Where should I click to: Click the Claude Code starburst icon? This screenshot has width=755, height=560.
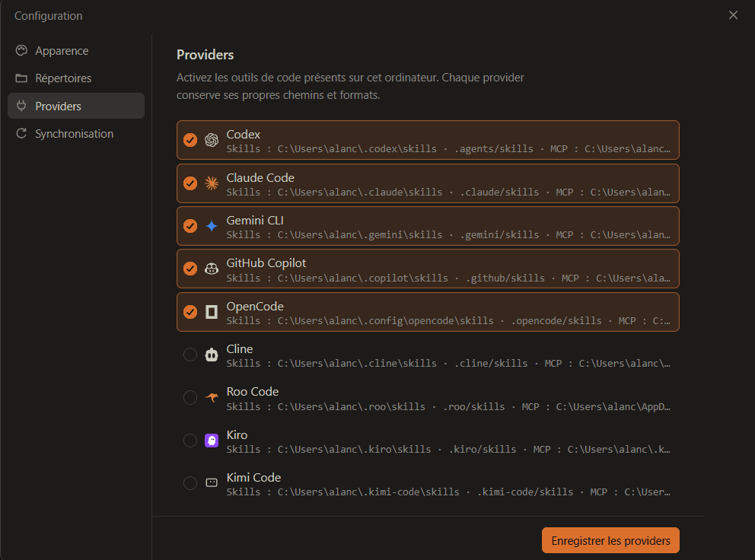tap(212, 183)
